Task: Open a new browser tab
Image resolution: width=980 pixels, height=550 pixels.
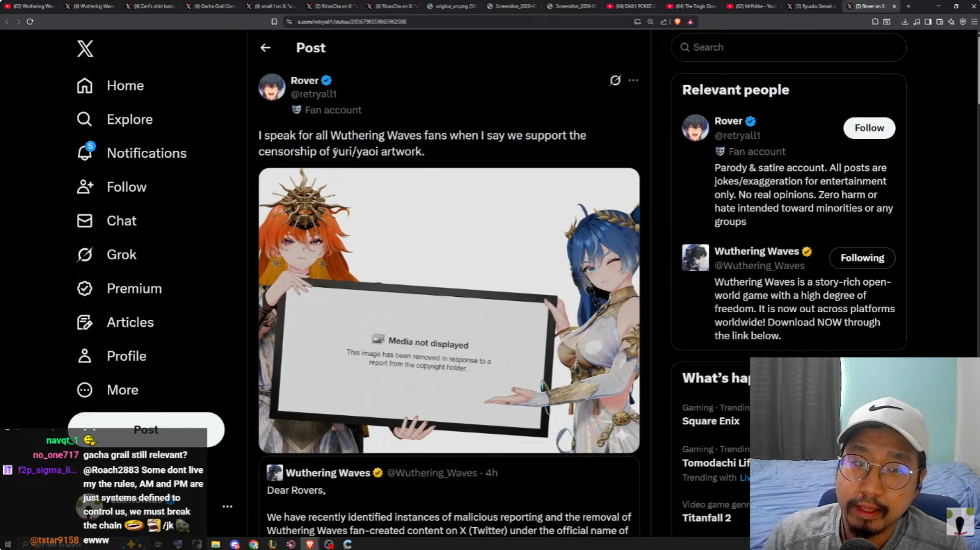Action: [x=908, y=6]
